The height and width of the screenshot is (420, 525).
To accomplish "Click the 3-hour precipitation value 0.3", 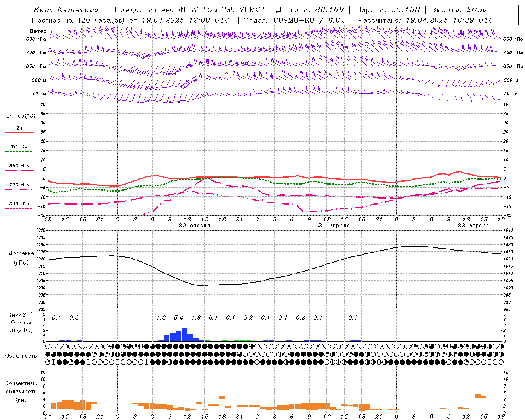I will coord(301,317).
